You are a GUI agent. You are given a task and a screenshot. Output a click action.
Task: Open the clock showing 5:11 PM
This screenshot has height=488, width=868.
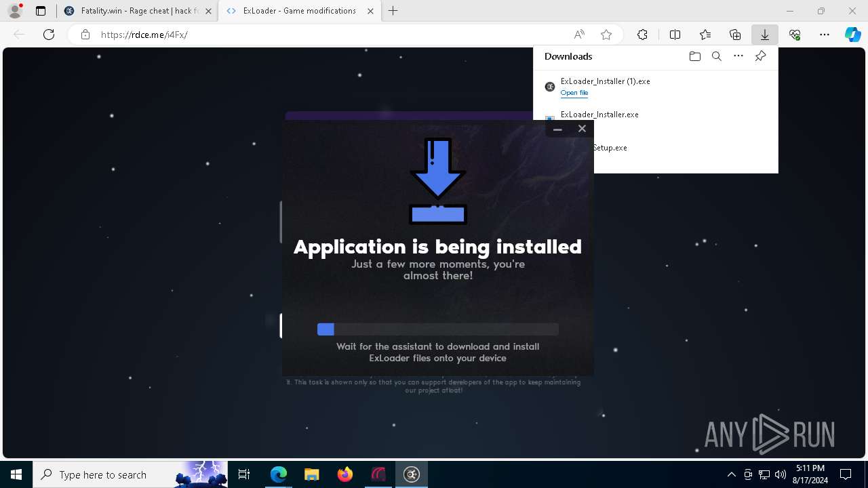pos(810,474)
